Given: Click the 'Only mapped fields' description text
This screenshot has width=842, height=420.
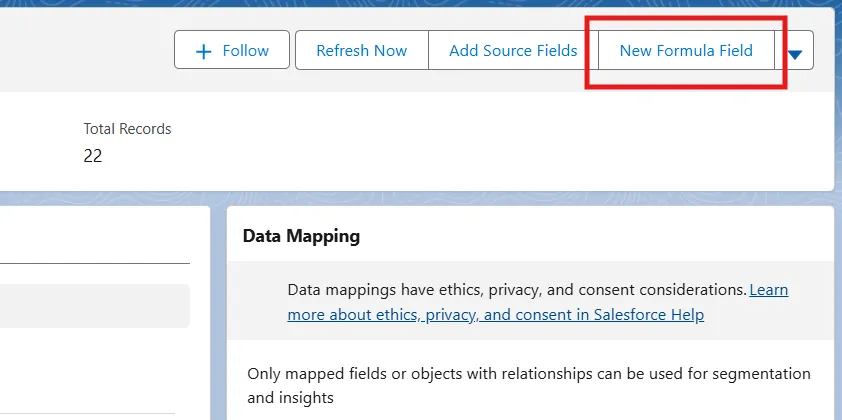Looking at the screenshot, I should [x=528, y=373].
